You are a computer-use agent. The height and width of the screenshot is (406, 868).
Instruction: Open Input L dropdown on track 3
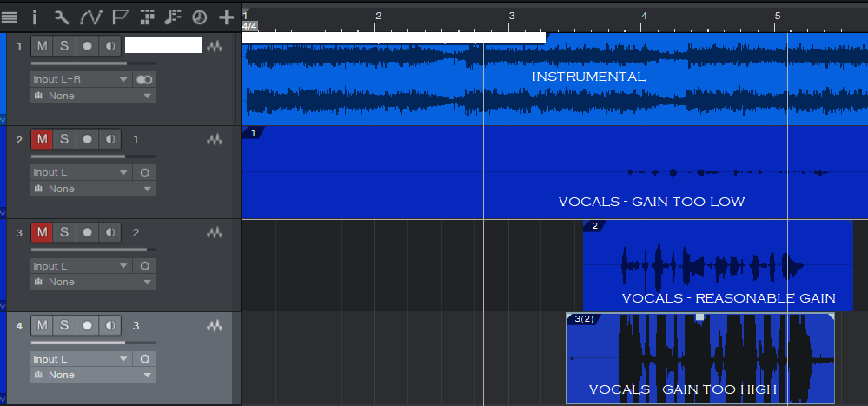click(82, 266)
